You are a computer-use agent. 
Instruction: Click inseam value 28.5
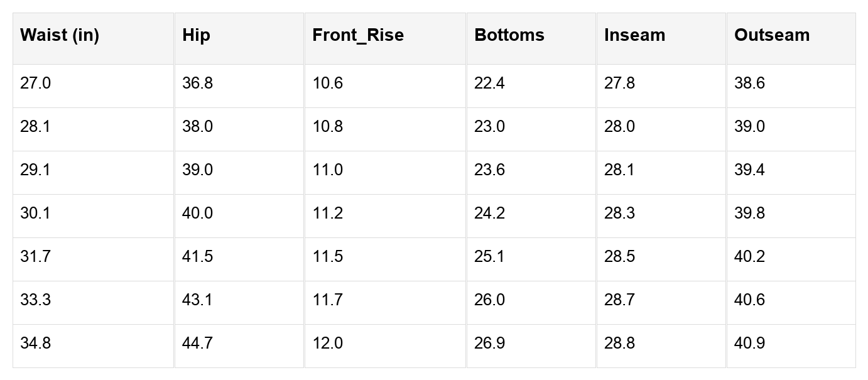[x=619, y=257]
